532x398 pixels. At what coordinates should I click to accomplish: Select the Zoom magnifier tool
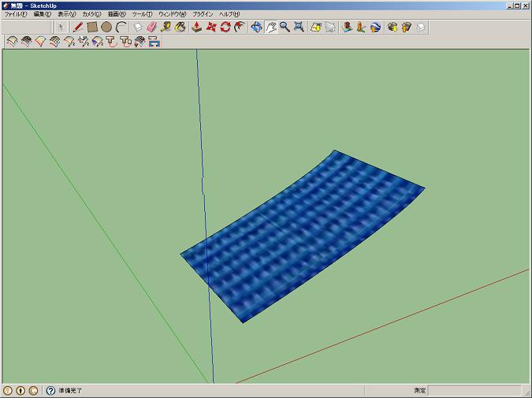click(x=285, y=27)
